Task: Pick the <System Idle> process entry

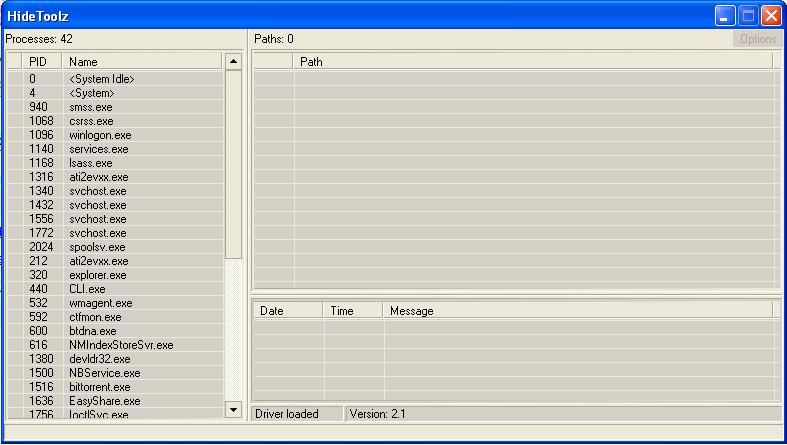Action: (101, 79)
